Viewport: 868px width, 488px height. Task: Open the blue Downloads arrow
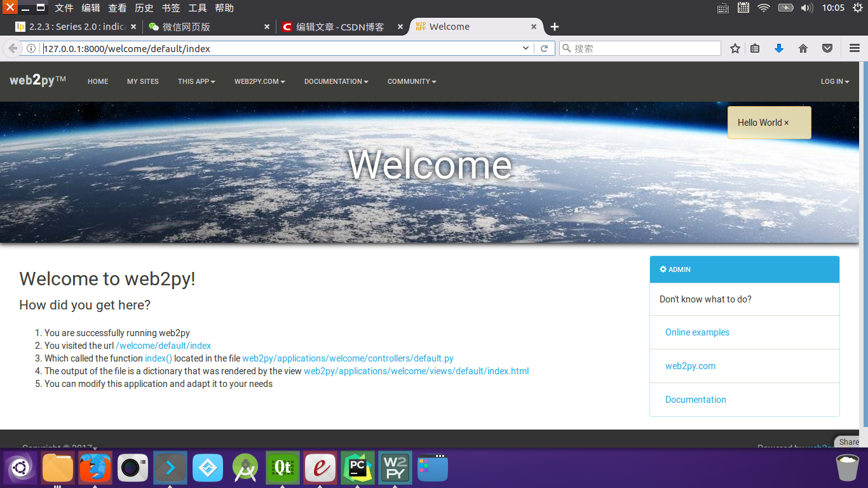(779, 49)
